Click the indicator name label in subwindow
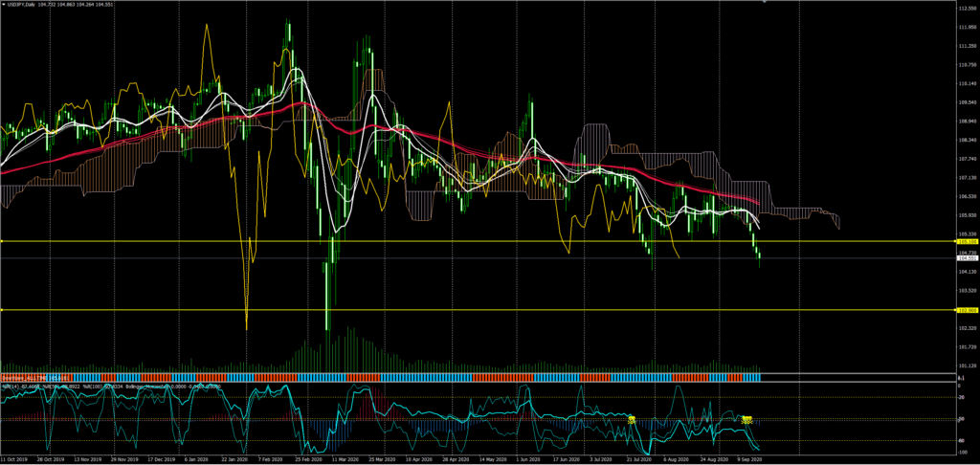This screenshot has width=980, height=465. [x=29, y=378]
